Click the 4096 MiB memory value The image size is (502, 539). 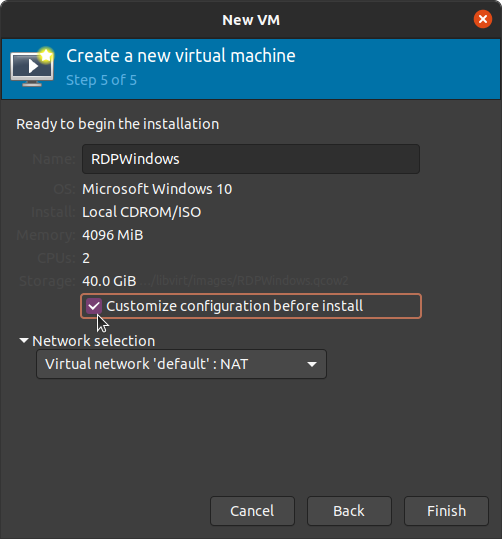tap(113, 235)
